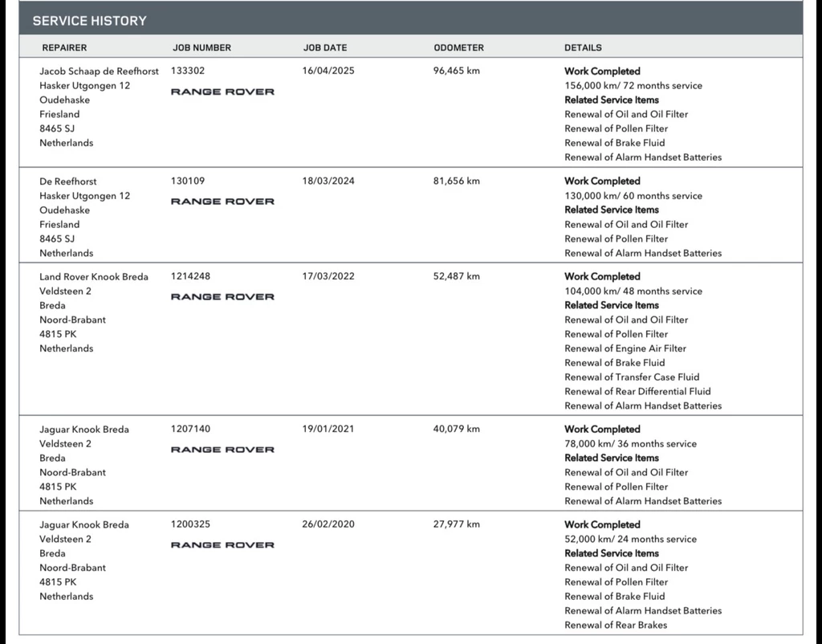Click repairer name Jacob Schaap de Reefhorst
This screenshot has height=644, width=822.
click(x=99, y=71)
